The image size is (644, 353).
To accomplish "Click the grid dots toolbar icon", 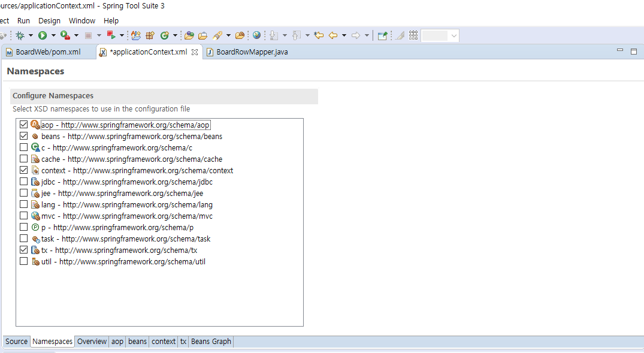I will pyautogui.click(x=413, y=35).
